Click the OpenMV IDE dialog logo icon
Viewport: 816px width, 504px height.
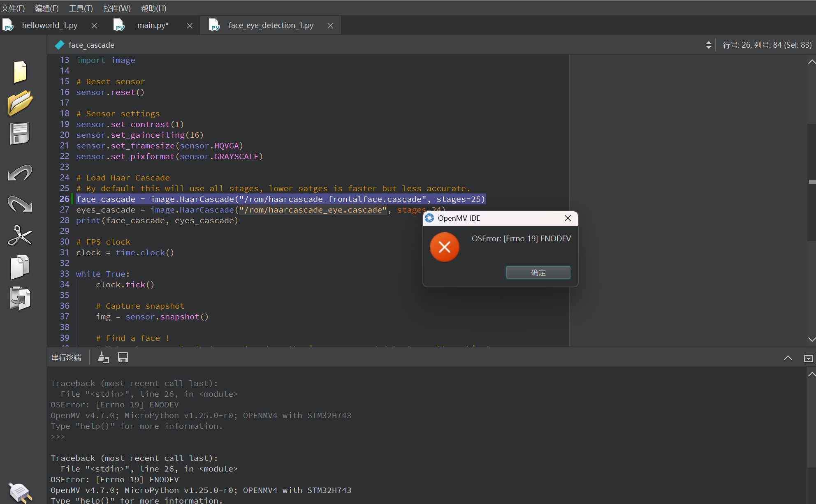tap(429, 218)
